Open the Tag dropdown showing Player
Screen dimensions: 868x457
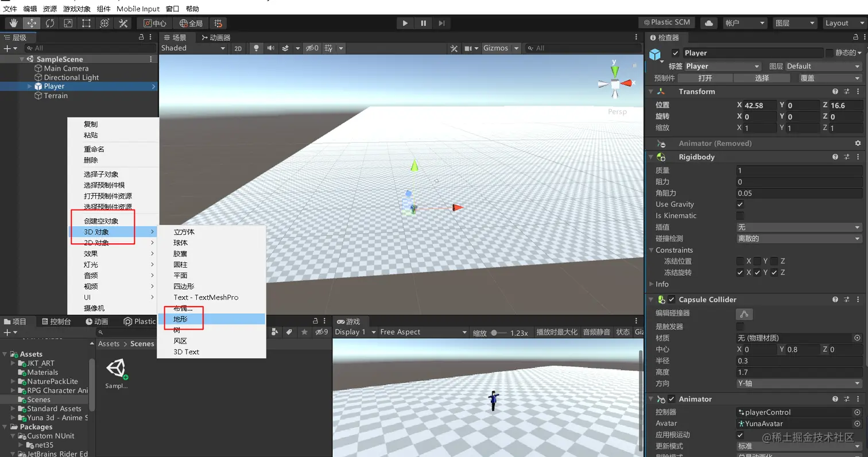click(723, 66)
